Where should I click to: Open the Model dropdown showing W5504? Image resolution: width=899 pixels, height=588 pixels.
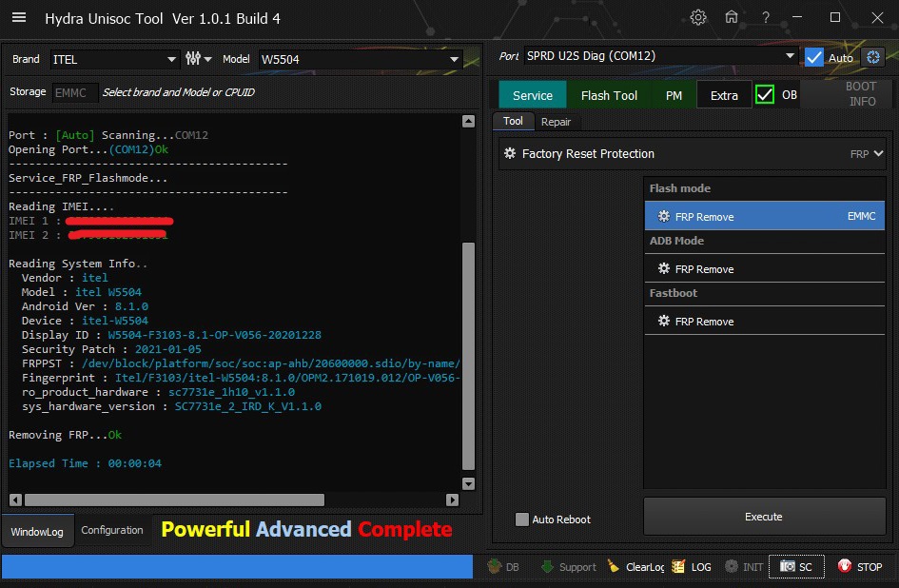tap(360, 59)
